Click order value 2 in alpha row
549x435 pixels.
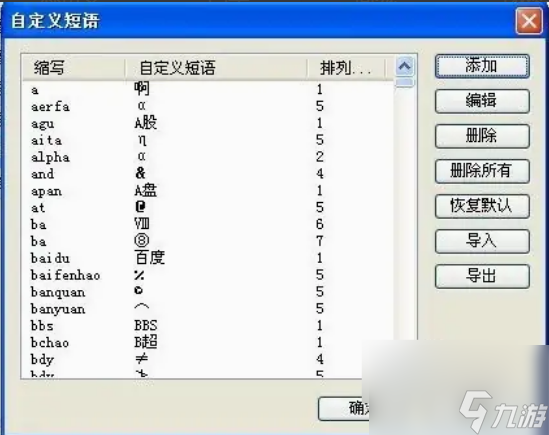(x=320, y=157)
